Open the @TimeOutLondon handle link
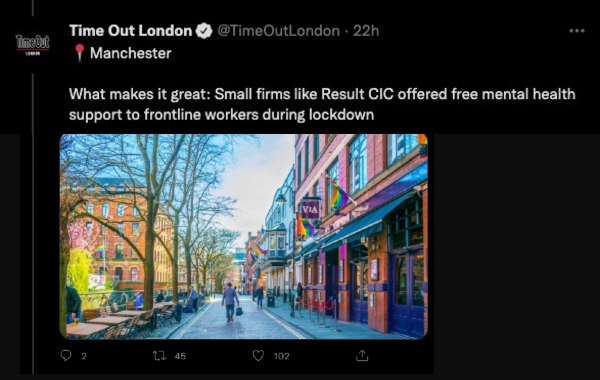This screenshot has width=600, height=380. [279, 31]
